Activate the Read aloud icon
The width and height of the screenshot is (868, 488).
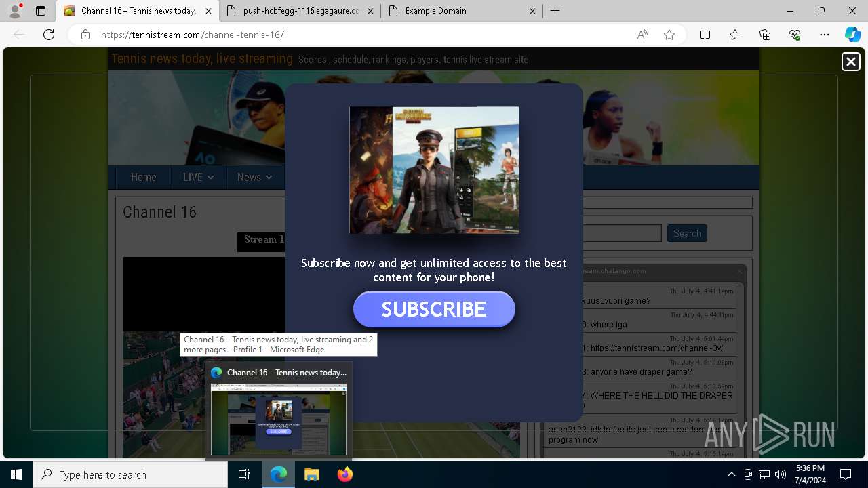point(642,35)
